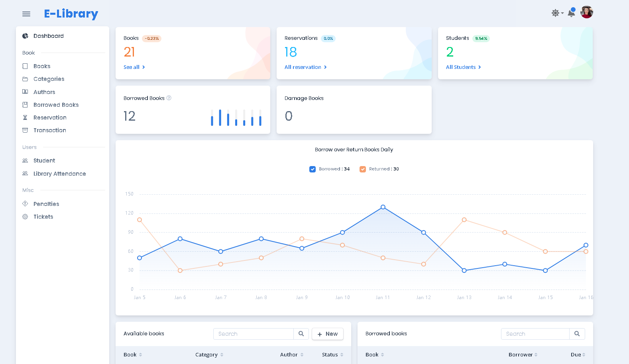Click the Student people icon
629x364 pixels.
coord(25,160)
